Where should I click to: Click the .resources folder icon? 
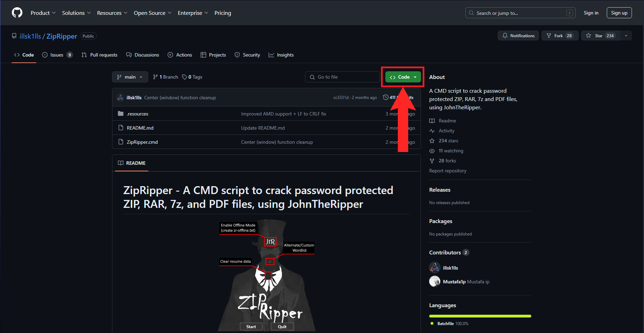pos(121,113)
